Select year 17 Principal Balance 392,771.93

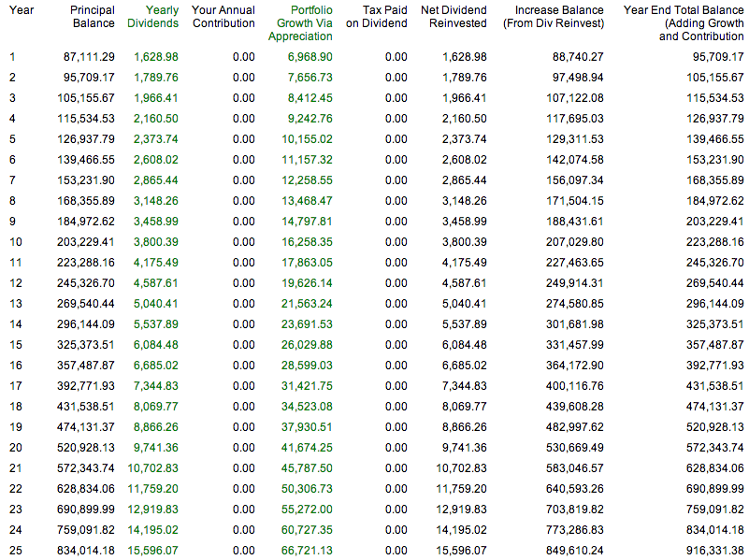tap(86, 385)
